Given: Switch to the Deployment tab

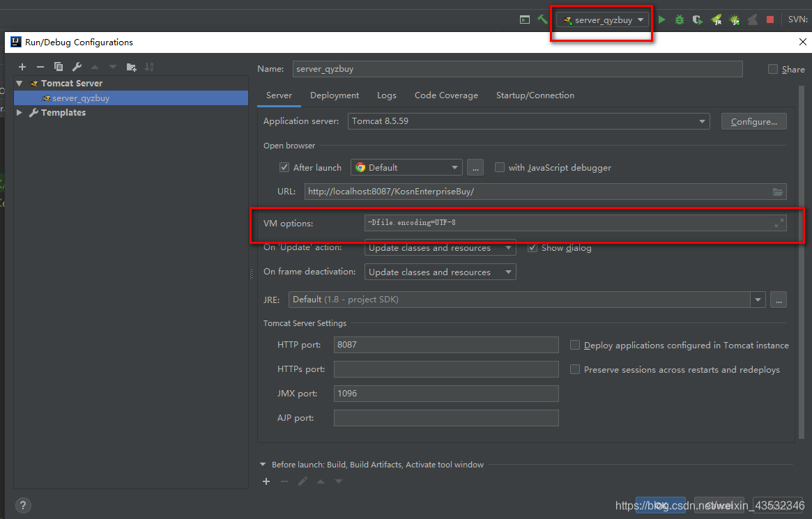Looking at the screenshot, I should (x=335, y=95).
